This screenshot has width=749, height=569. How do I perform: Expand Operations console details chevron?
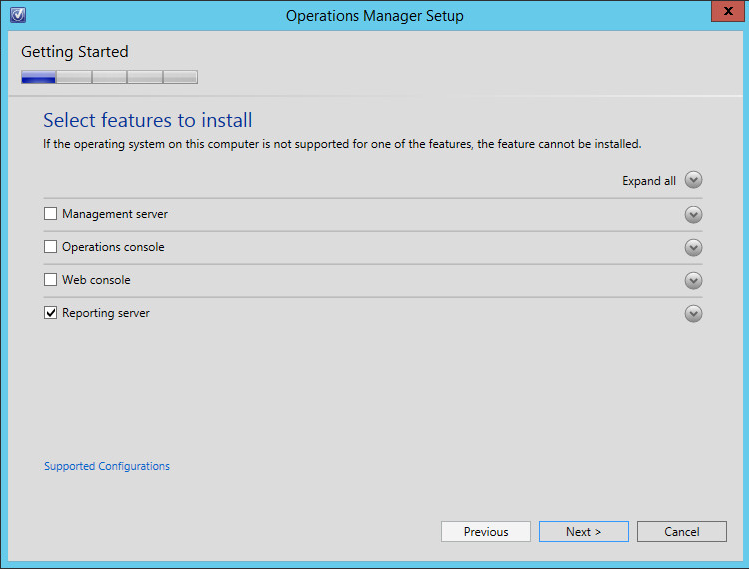pyautogui.click(x=693, y=247)
